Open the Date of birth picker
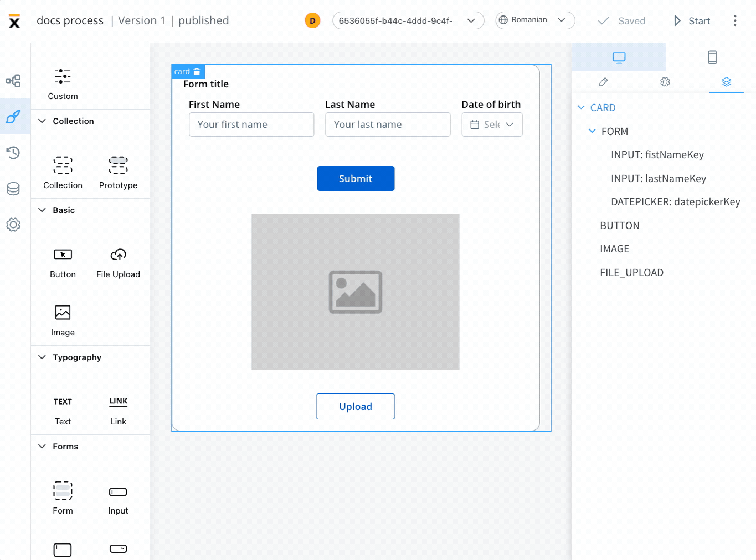This screenshot has width=756, height=560. [492, 125]
